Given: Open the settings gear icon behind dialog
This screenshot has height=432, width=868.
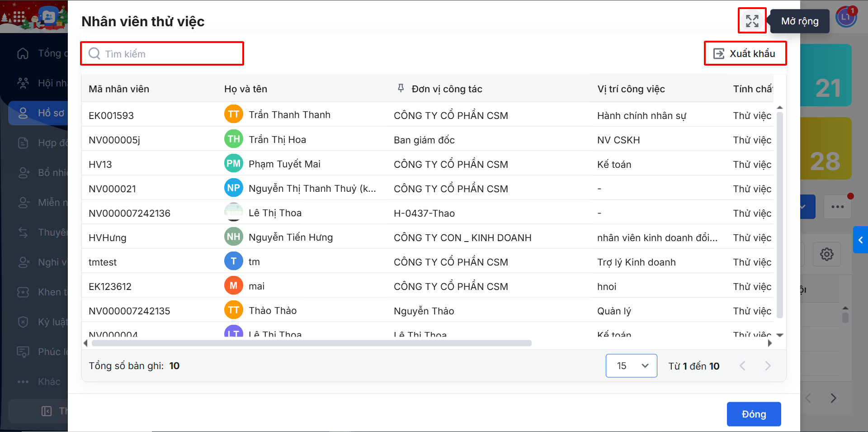Looking at the screenshot, I should [827, 254].
